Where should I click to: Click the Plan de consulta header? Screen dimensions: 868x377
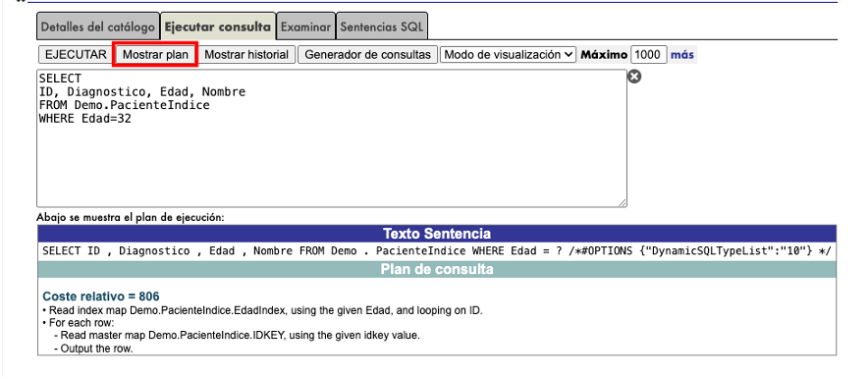[x=437, y=270]
